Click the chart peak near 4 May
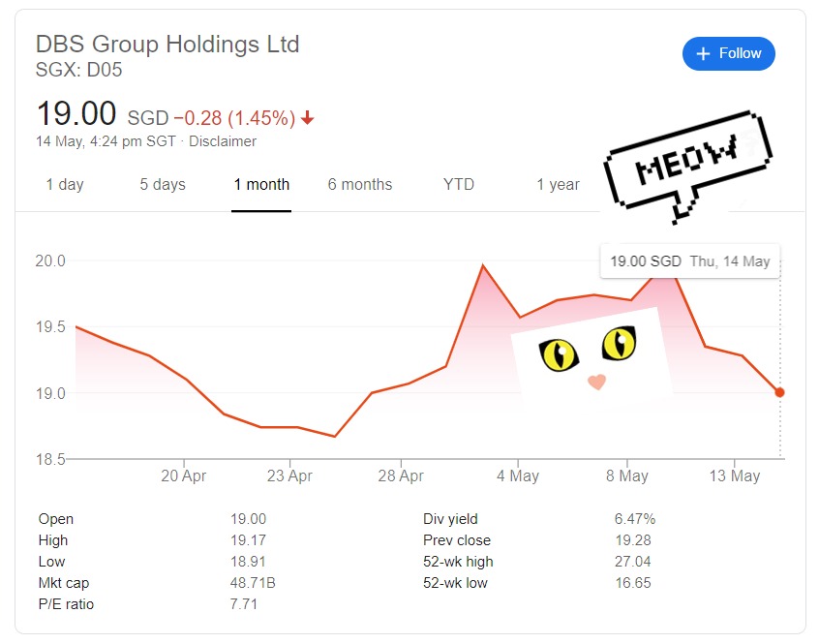The height and width of the screenshot is (644, 819). click(x=483, y=266)
